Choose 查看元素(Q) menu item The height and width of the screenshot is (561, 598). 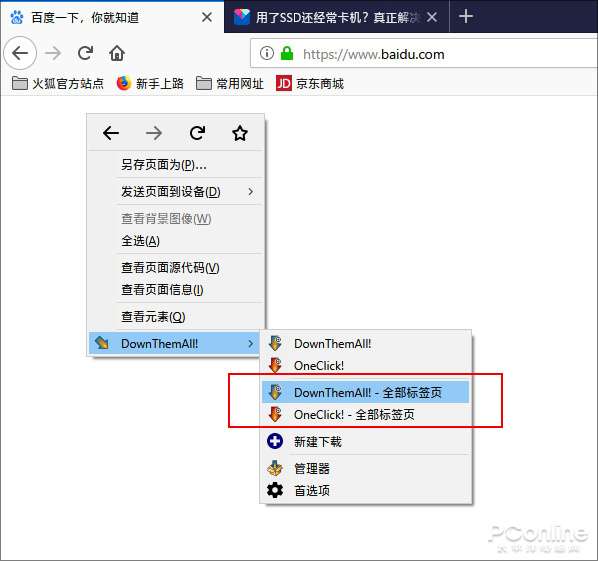click(176, 317)
